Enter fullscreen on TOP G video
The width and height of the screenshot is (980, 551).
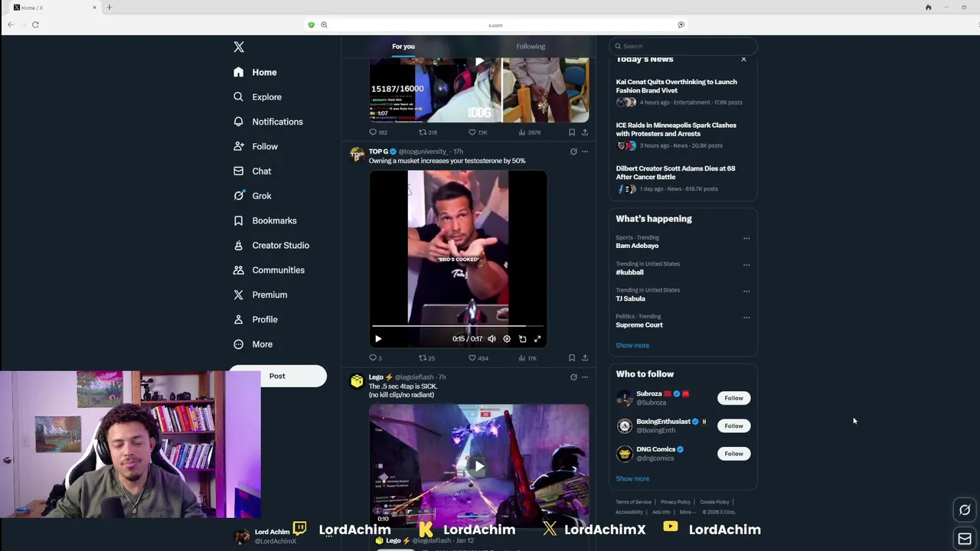pyautogui.click(x=537, y=339)
